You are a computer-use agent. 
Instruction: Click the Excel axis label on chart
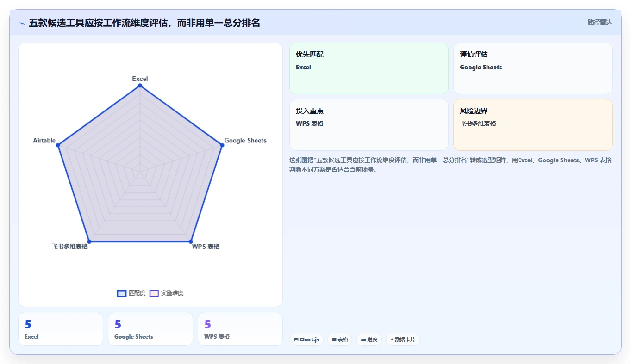[140, 79]
